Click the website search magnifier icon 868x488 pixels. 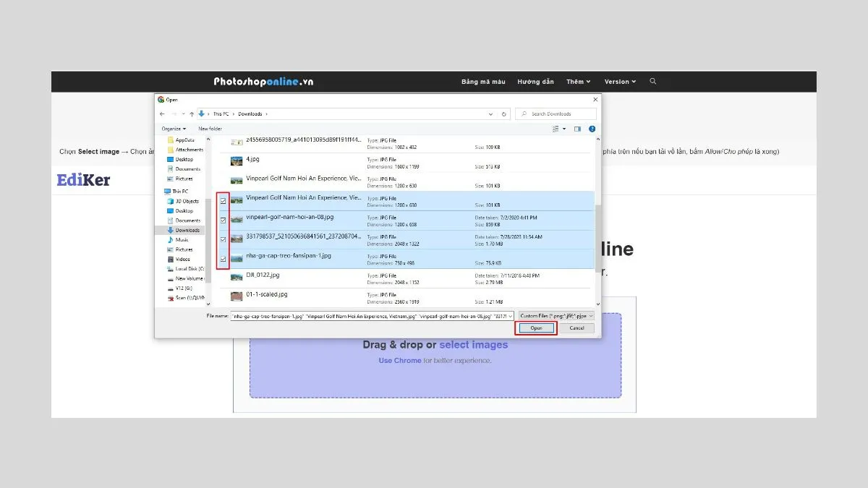tap(652, 82)
